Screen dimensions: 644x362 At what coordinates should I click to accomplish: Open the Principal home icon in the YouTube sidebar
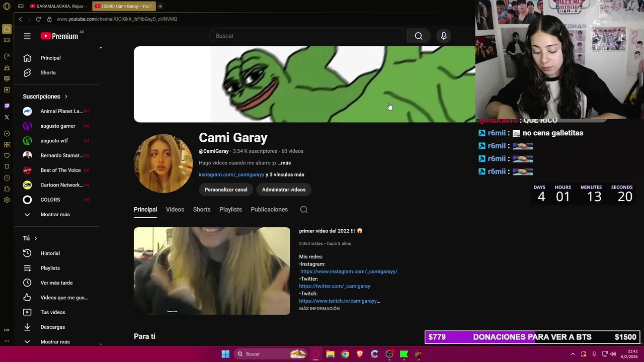(x=27, y=58)
